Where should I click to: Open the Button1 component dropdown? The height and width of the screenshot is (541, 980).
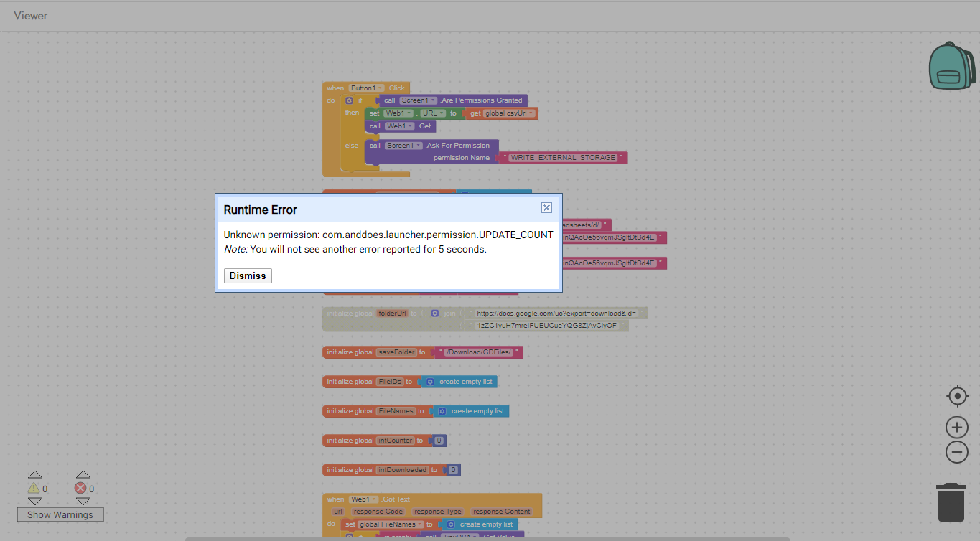(367, 88)
